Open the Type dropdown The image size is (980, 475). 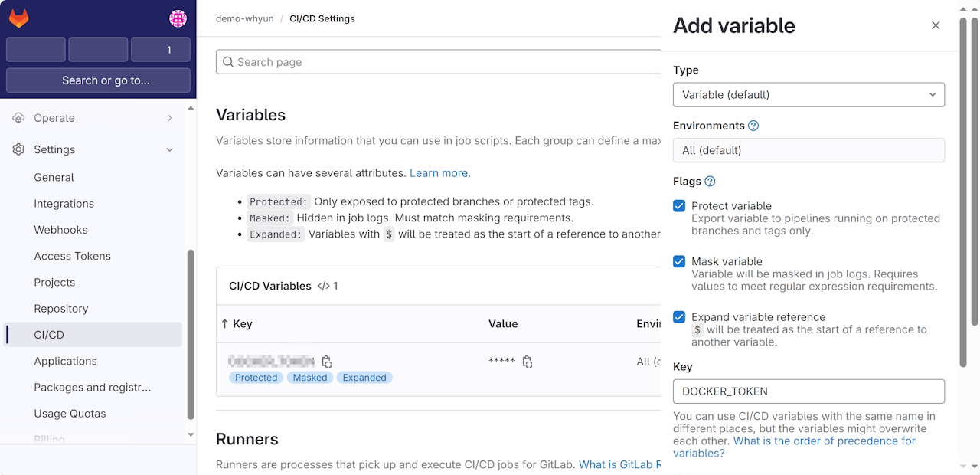click(x=808, y=95)
